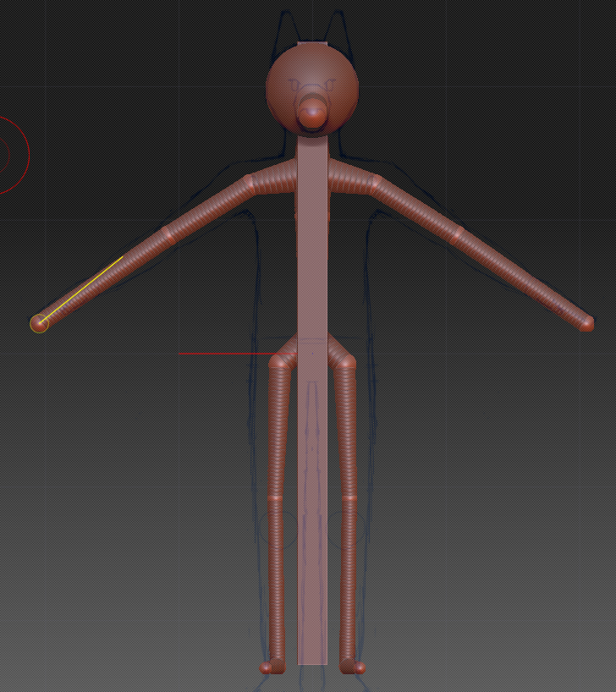The image size is (616, 692).
Task: Click the right foot ZSphere at bottom
Action: click(359, 667)
